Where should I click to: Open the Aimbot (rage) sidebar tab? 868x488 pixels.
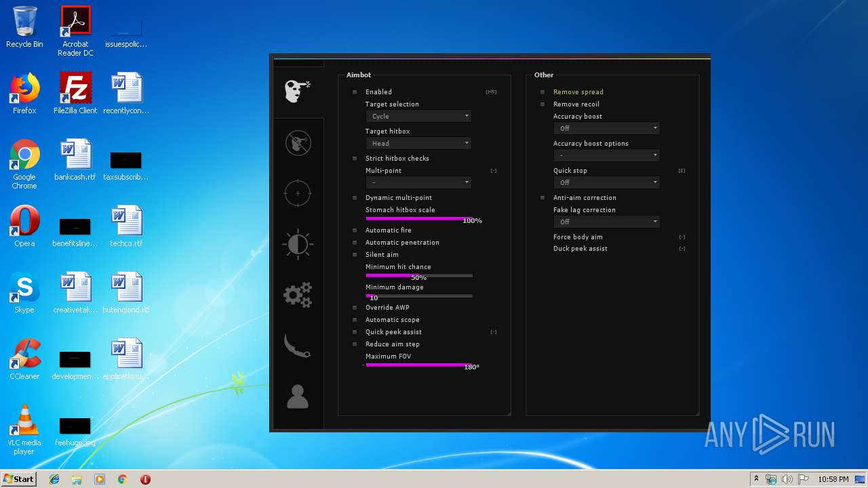pos(298,91)
